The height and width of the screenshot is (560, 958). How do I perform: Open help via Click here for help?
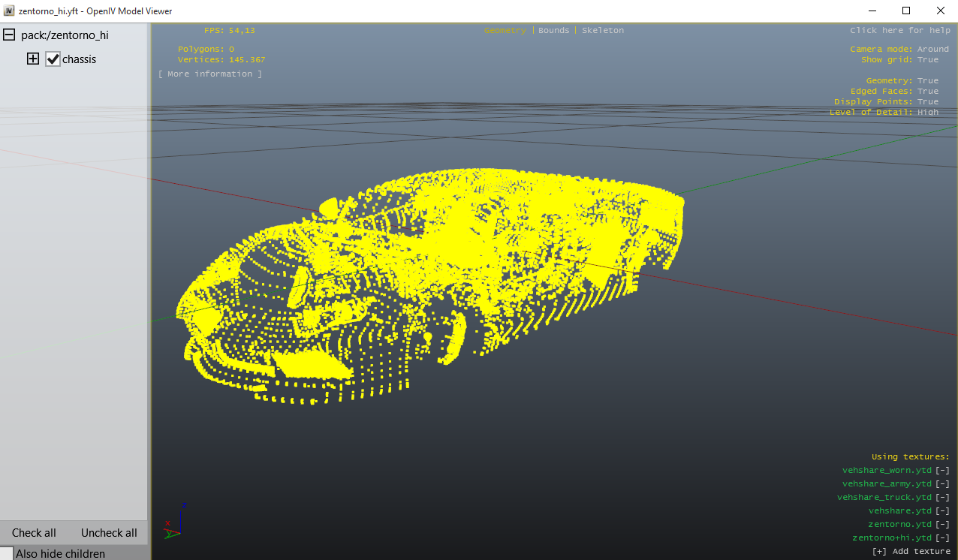(x=899, y=30)
